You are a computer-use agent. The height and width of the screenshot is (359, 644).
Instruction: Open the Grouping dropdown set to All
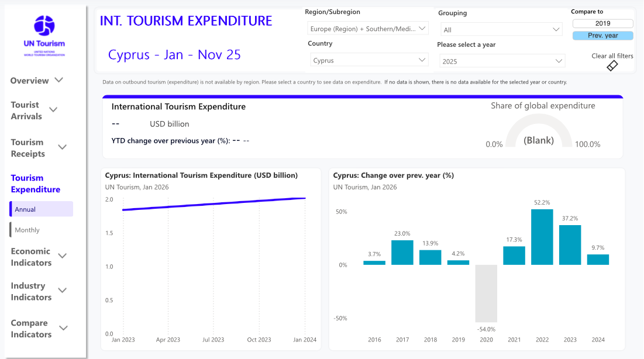pos(501,30)
